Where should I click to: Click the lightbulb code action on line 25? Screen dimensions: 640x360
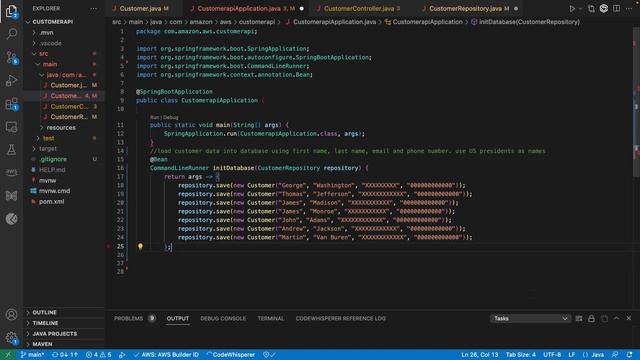point(140,247)
